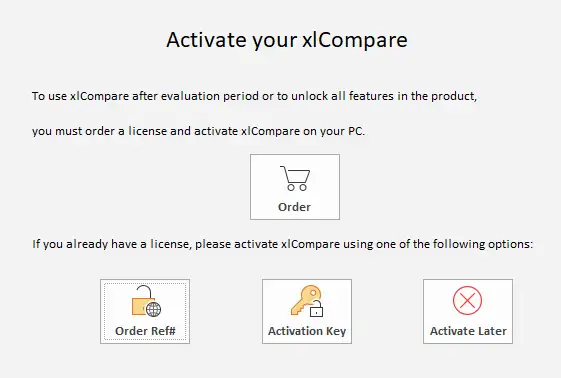Click the open shackle of the orange padlock
This screenshot has height=378, width=561.
coord(145,291)
